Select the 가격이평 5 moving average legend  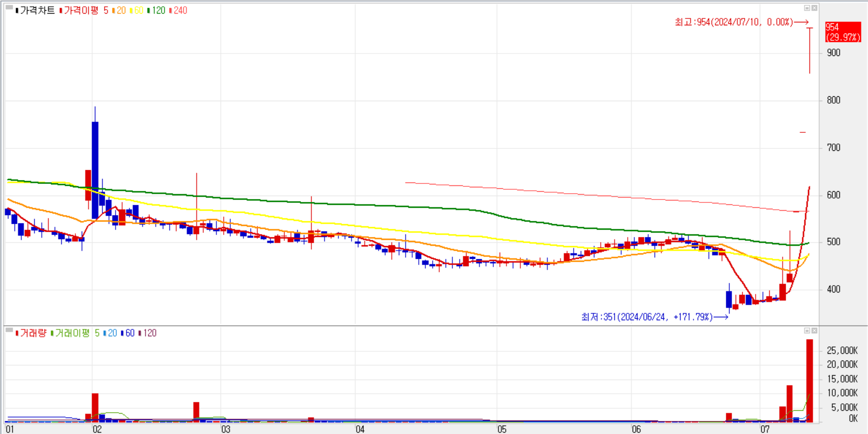(x=84, y=10)
